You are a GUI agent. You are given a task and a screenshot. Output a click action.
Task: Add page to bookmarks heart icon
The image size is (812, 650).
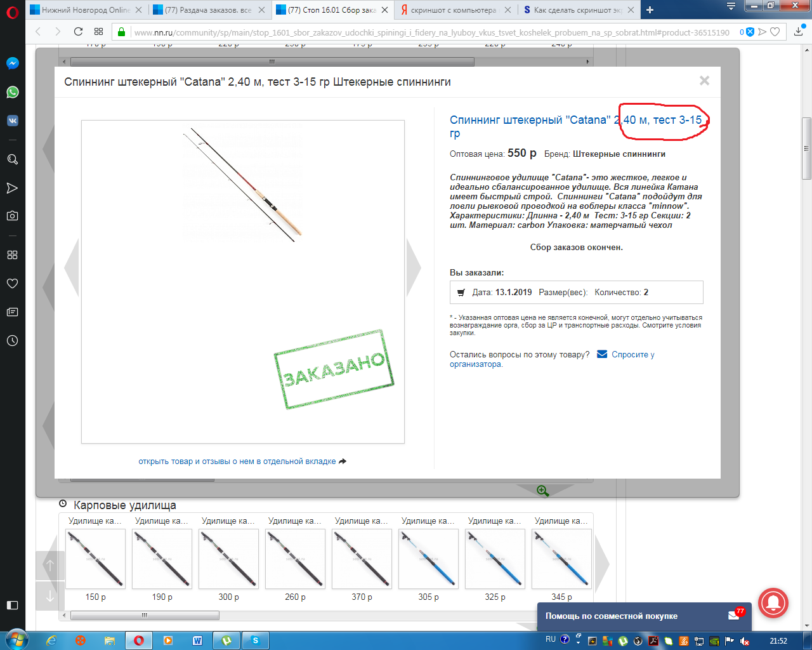775,32
